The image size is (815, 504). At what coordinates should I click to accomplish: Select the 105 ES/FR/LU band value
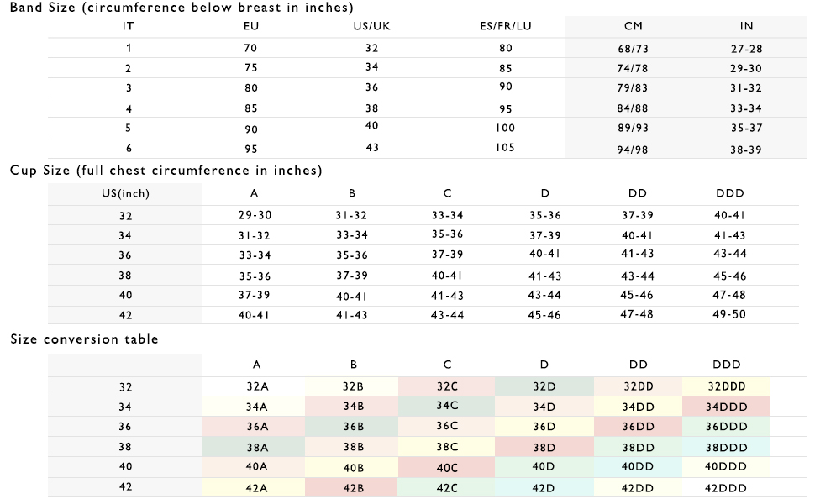coord(505,146)
